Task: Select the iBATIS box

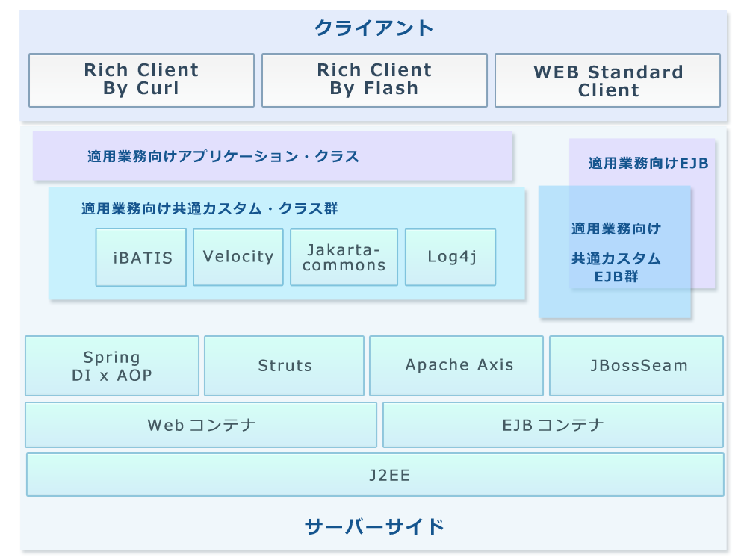Action: tap(141, 257)
